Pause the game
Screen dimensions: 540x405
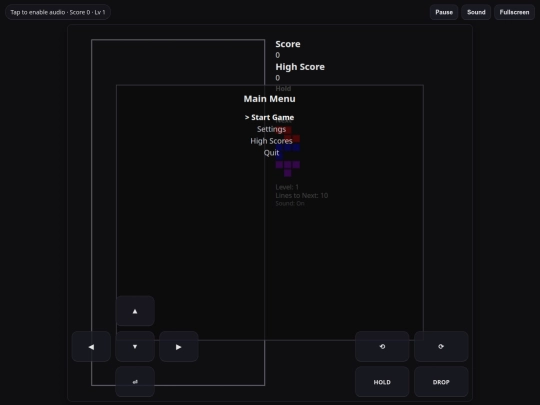(x=444, y=12)
